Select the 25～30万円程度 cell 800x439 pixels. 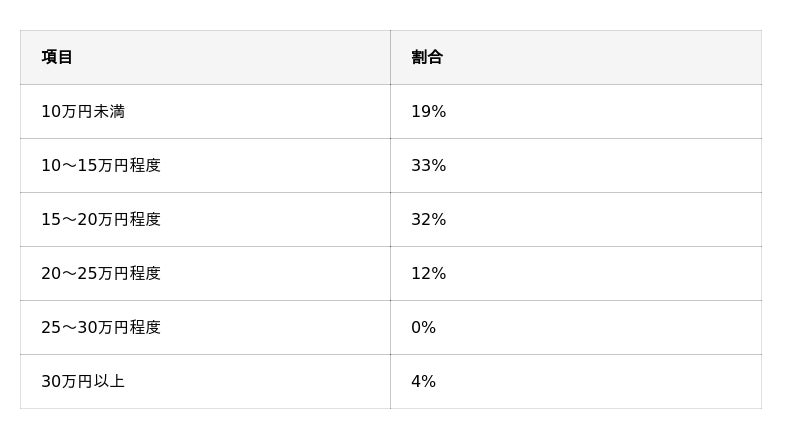click(x=205, y=327)
